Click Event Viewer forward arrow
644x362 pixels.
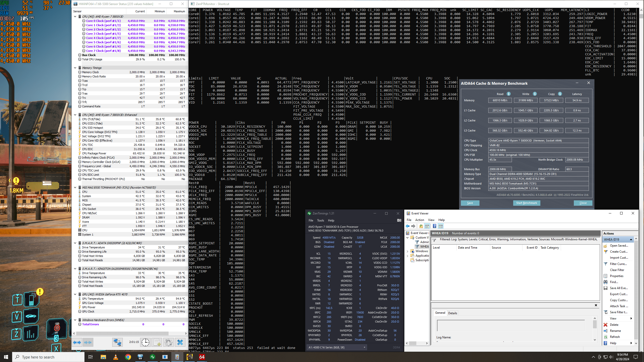413,226
